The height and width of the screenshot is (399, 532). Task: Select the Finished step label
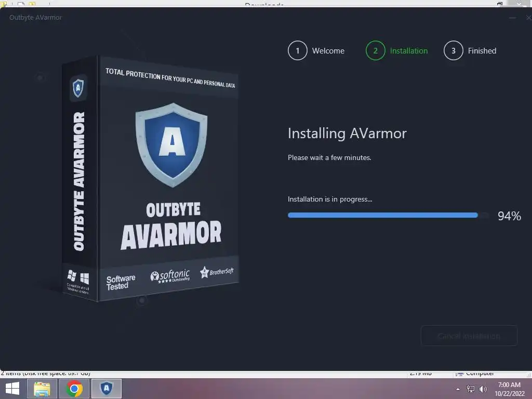coord(482,51)
